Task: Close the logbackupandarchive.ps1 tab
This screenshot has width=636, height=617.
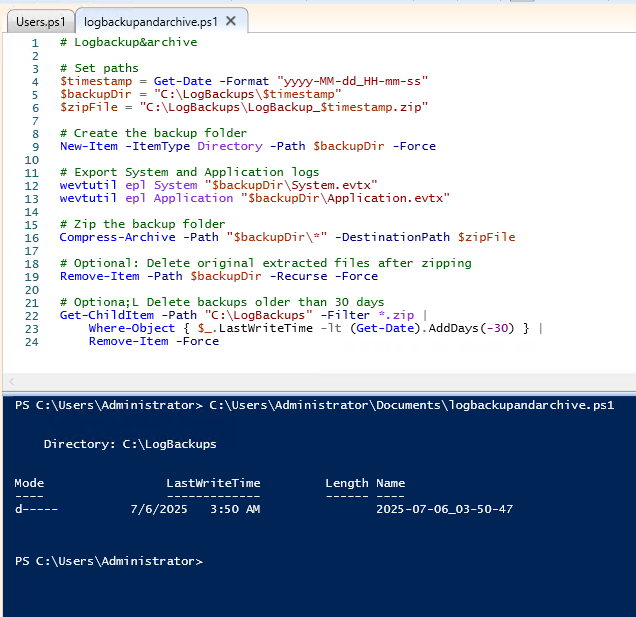Action: (231, 21)
